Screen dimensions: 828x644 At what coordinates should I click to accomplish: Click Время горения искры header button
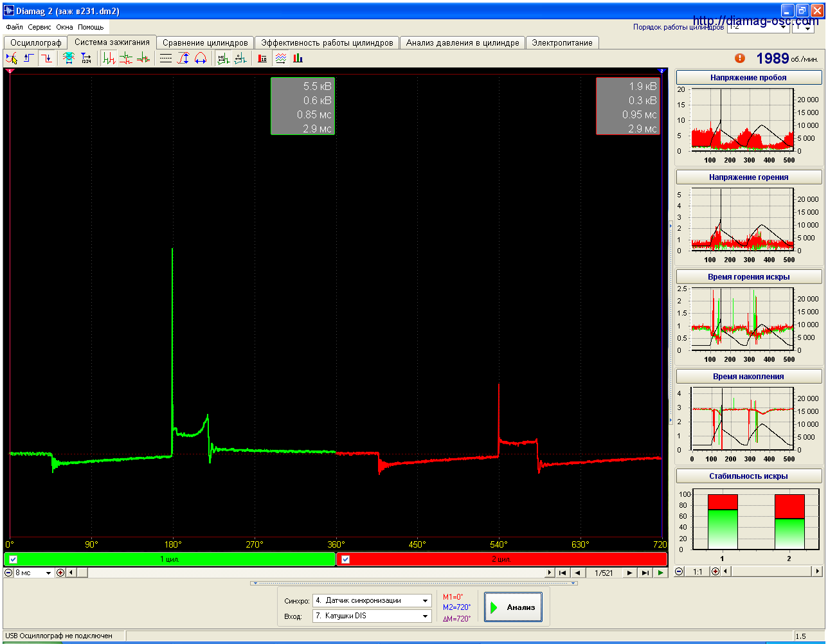click(748, 276)
